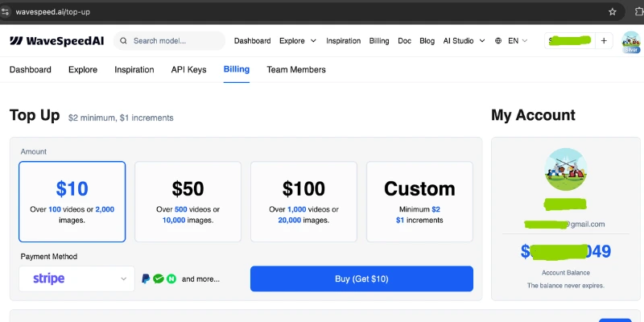
Task: Click the header balance amount button
Action: tap(570, 41)
